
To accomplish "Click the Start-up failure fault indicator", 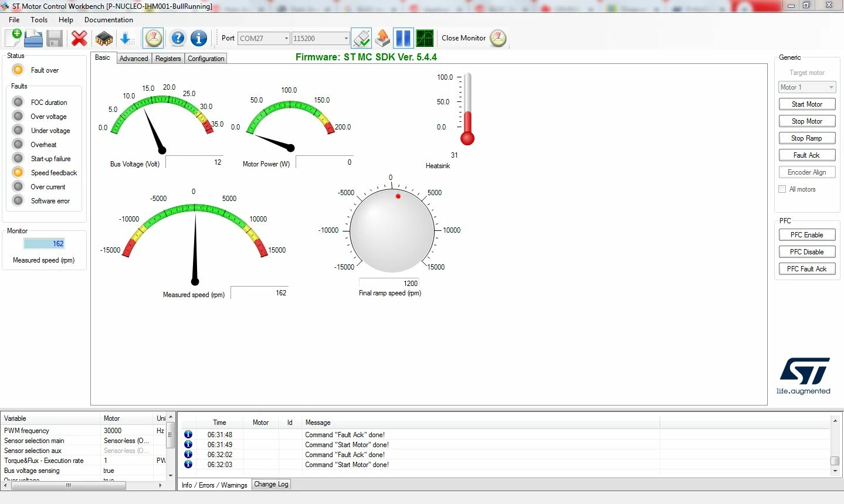I will (18, 158).
